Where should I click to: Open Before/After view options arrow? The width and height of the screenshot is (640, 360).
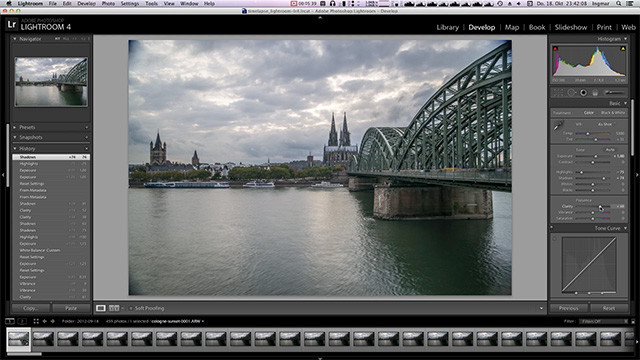[122, 308]
